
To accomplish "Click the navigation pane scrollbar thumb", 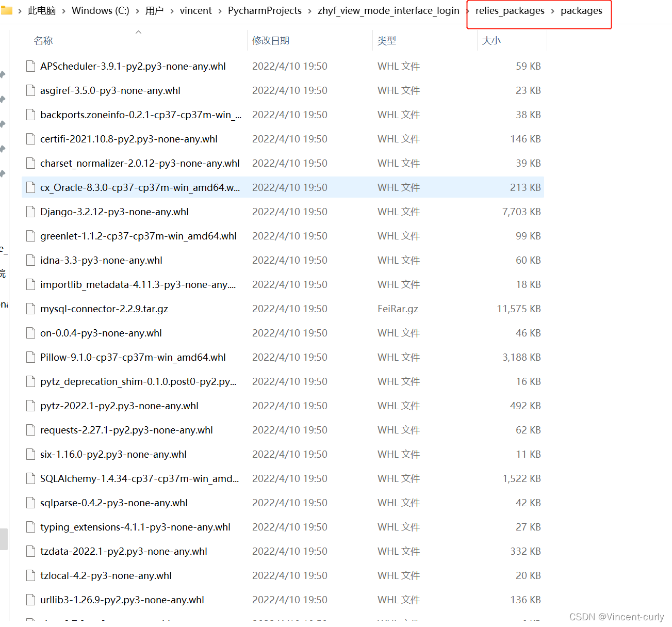I will pos(4,539).
